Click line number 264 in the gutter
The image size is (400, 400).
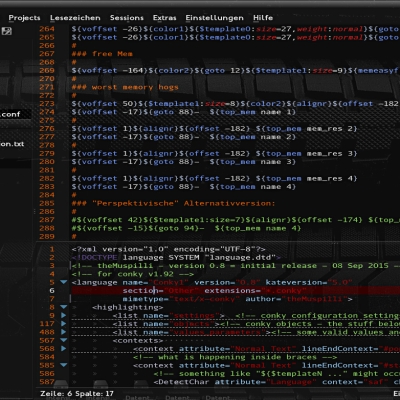(x=47, y=29)
